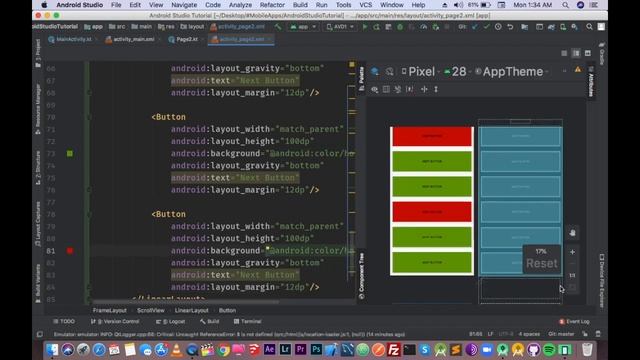The width and height of the screenshot is (640, 360).
Task: Switch editor to Code-only view mode
Action: coord(564,53)
